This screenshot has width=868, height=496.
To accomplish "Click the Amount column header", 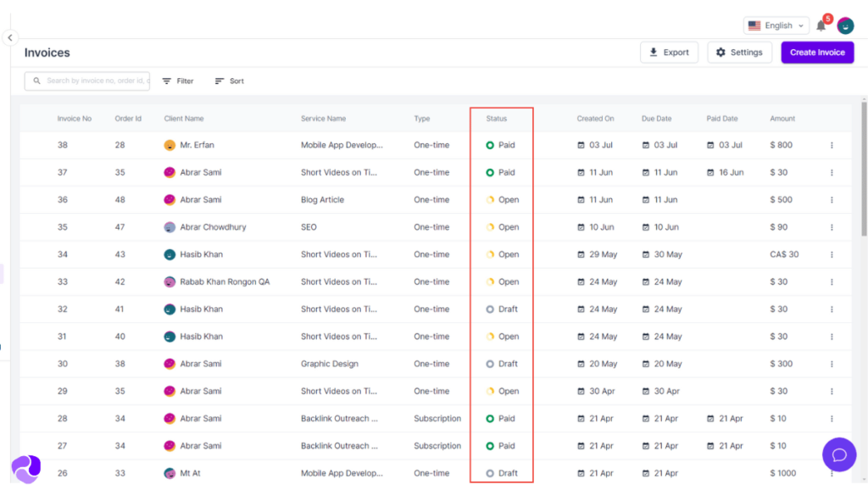I will 782,119.
